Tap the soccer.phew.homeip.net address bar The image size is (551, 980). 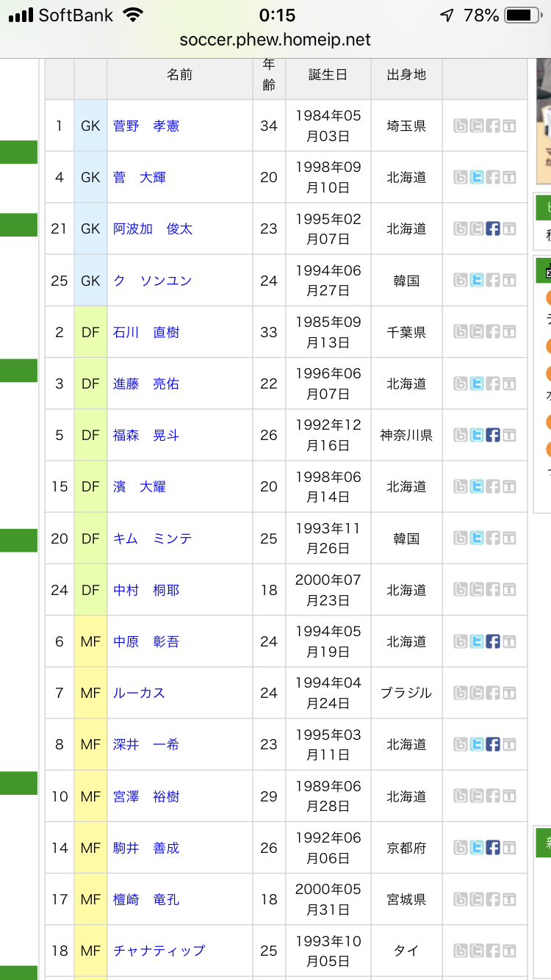[275, 40]
